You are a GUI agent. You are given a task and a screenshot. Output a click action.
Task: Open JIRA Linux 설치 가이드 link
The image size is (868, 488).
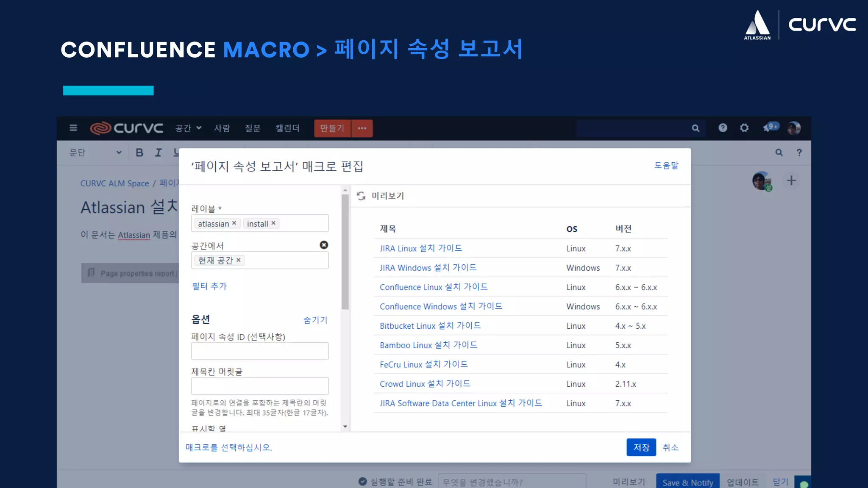421,248
